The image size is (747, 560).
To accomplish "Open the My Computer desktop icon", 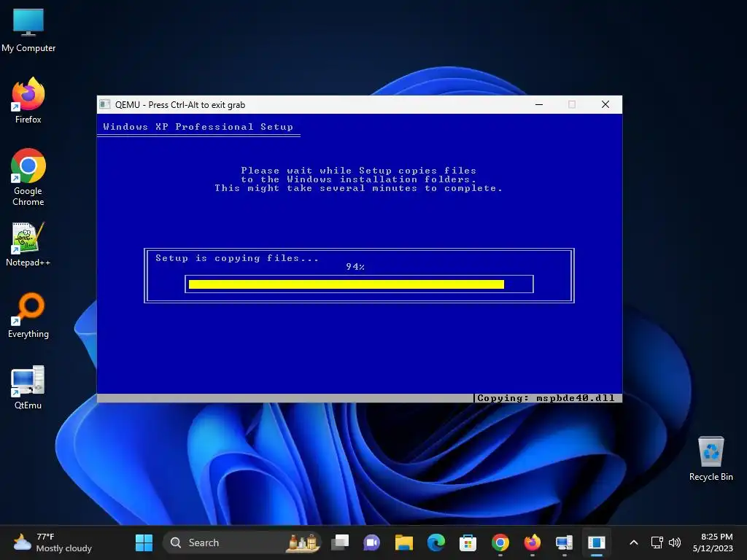I will pos(28,30).
